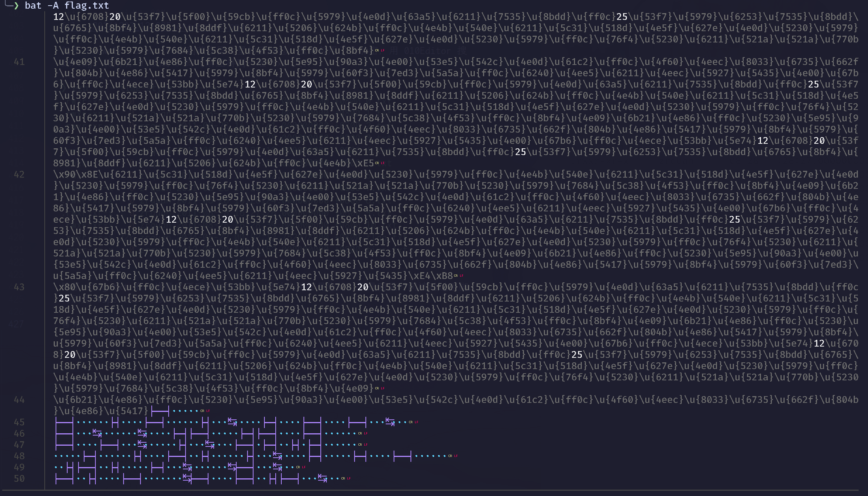
Task: Select line number 50 in the gutter
Action: pos(19,478)
